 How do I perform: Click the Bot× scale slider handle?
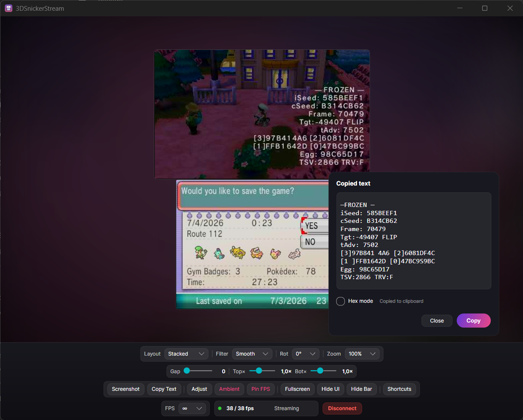[320, 371]
